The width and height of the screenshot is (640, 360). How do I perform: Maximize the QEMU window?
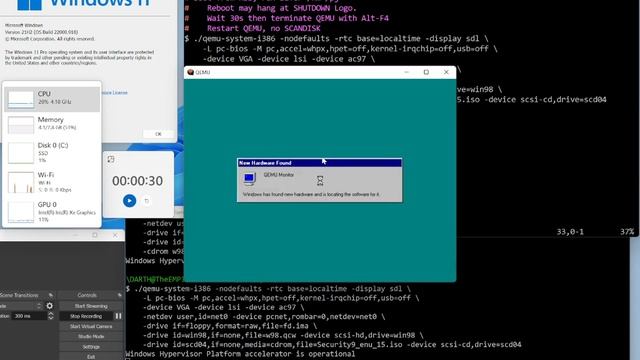[x=426, y=72]
